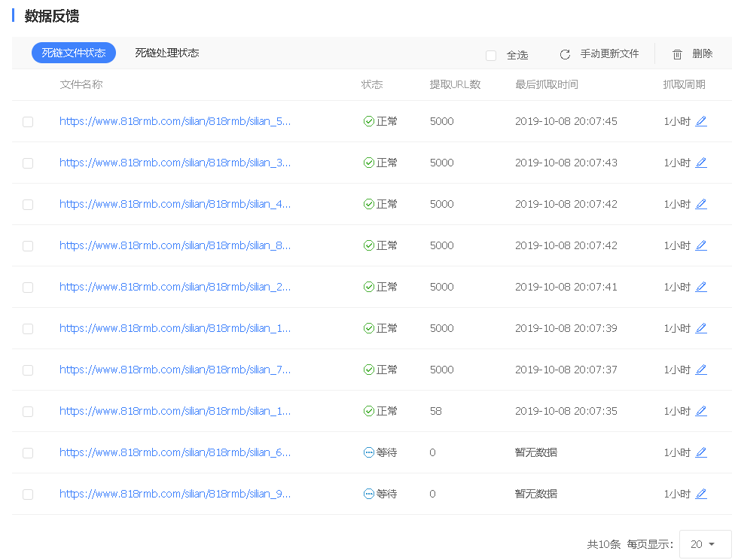Open the silian_9 file URL link
The height and width of the screenshot is (560, 735).
(175, 494)
